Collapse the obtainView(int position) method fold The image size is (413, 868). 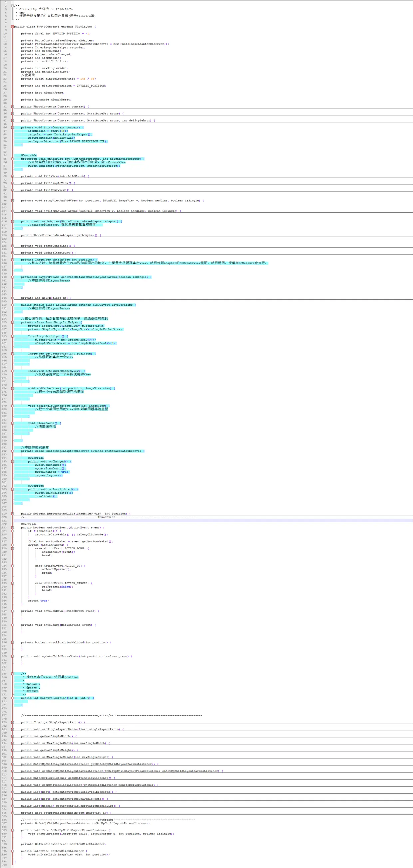tap(12, 260)
